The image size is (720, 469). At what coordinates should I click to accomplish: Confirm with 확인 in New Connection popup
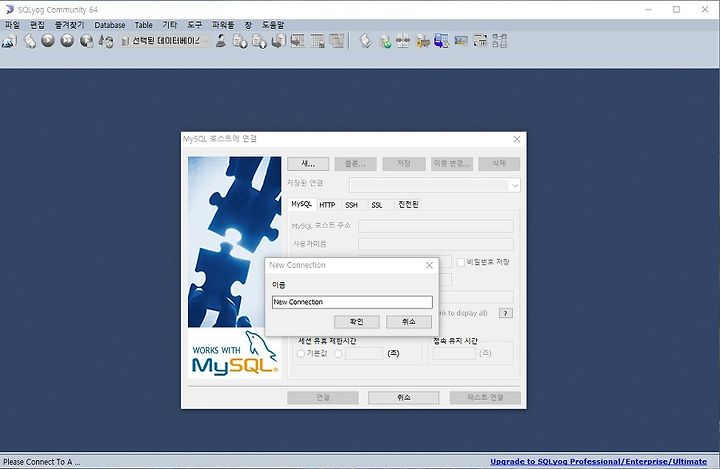pos(357,322)
